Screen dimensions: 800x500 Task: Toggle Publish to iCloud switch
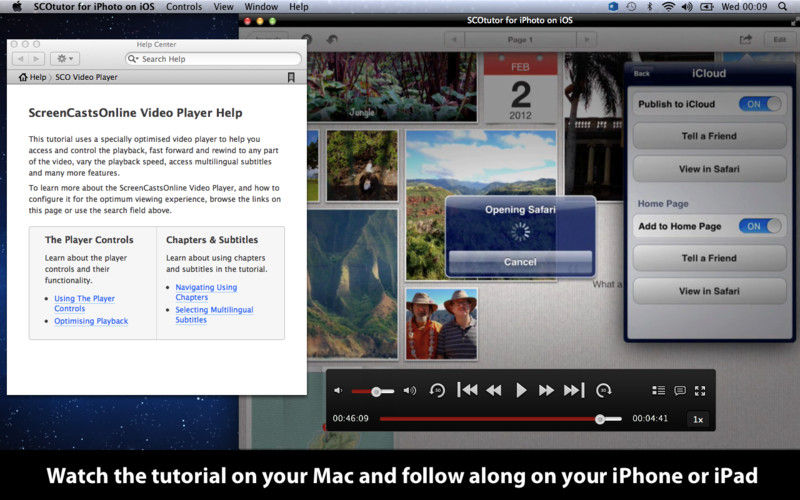point(760,104)
